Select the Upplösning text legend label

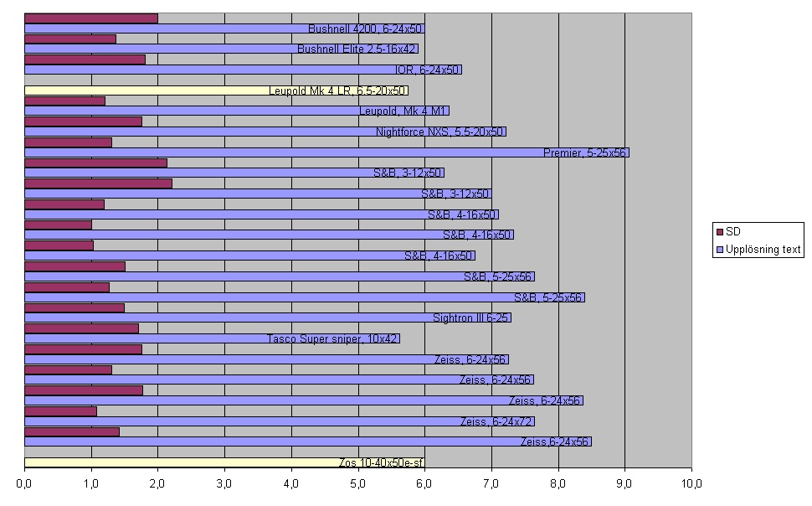pos(764,250)
